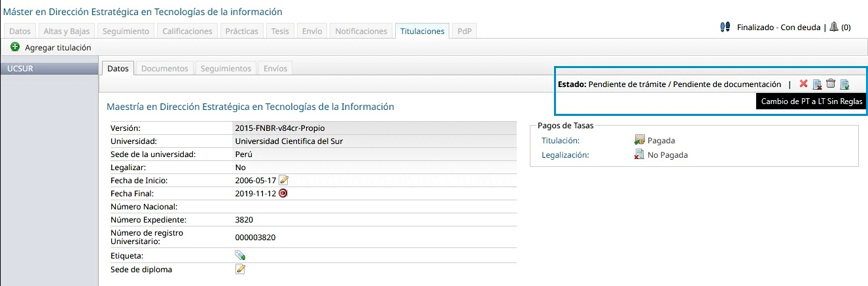Open the notifications bell icon
This screenshot has width=868, height=286.
click(x=833, y=27)
